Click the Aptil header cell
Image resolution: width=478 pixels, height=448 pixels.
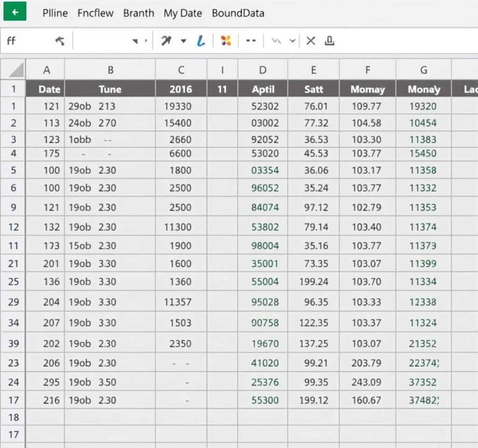263,89
